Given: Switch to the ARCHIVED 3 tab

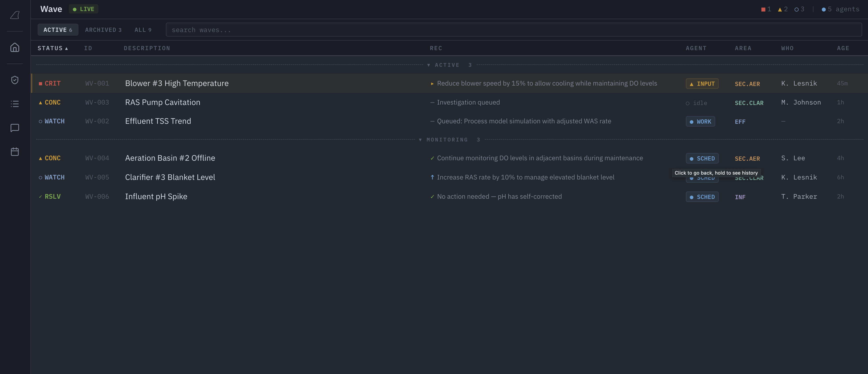Looking at the screenshot, I should 103,30.
